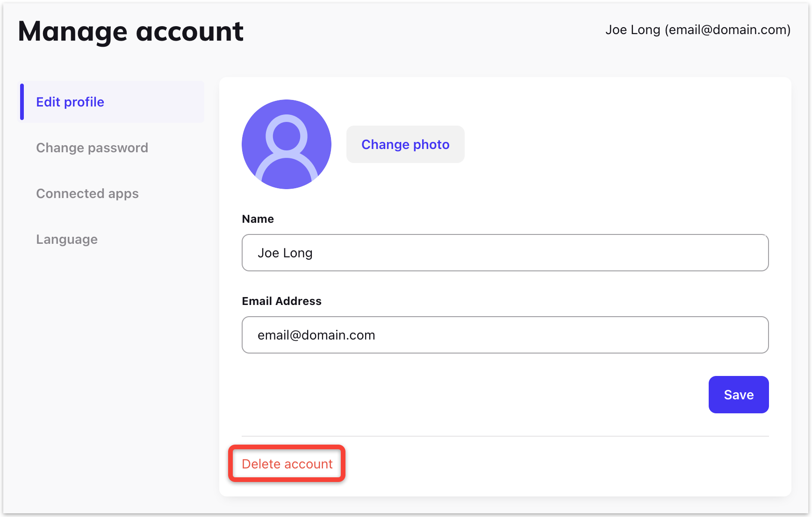Click the divider line above Delete account
This screenshot has width=812, height=517.
point(505,436)
